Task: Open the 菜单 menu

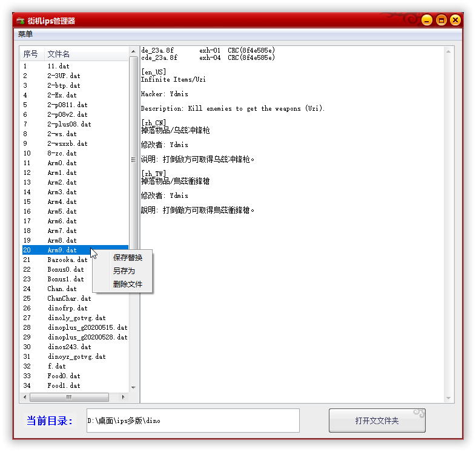Action: coord(25,34)
